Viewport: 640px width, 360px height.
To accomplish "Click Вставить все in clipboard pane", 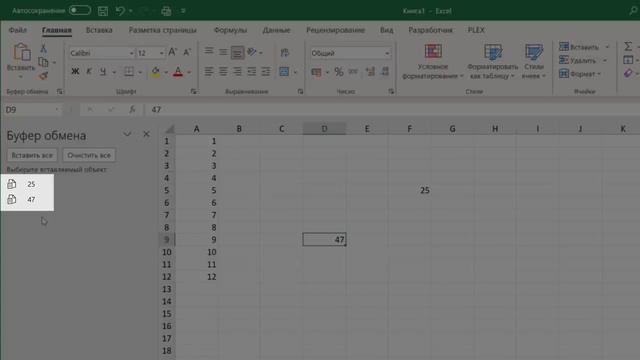I will [x=32, y=155].
